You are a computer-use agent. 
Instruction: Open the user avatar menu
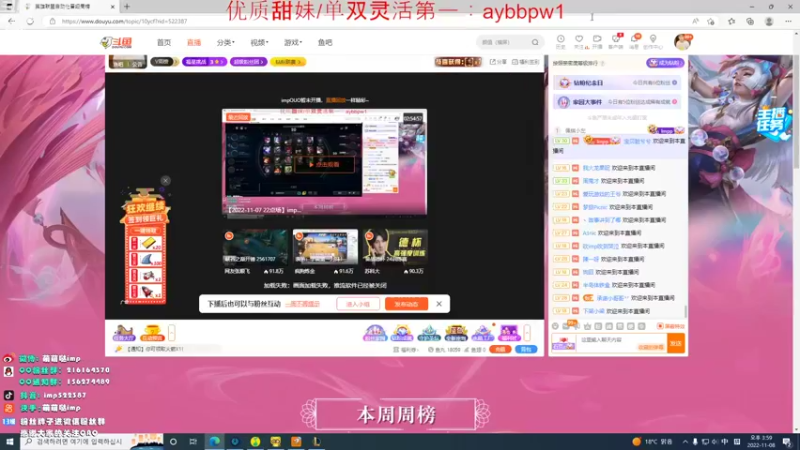pyautogui.click(x=683, y=42)
